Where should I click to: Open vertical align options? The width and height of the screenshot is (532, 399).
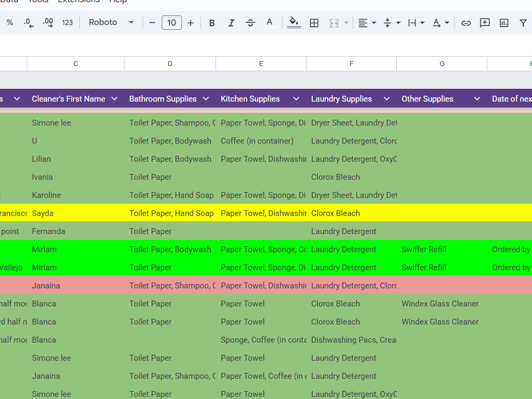pos(392,23)
